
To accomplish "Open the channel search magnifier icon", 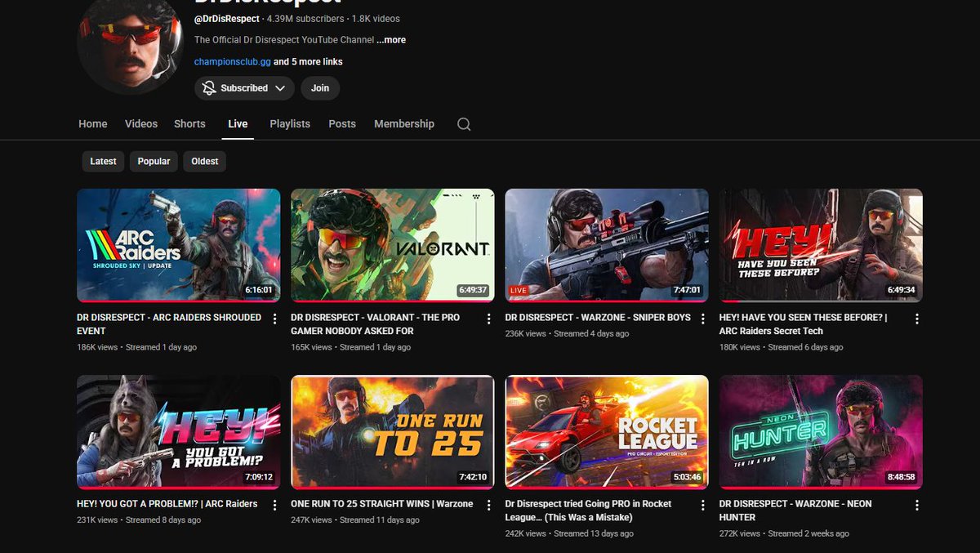I will tap(464, 124).
